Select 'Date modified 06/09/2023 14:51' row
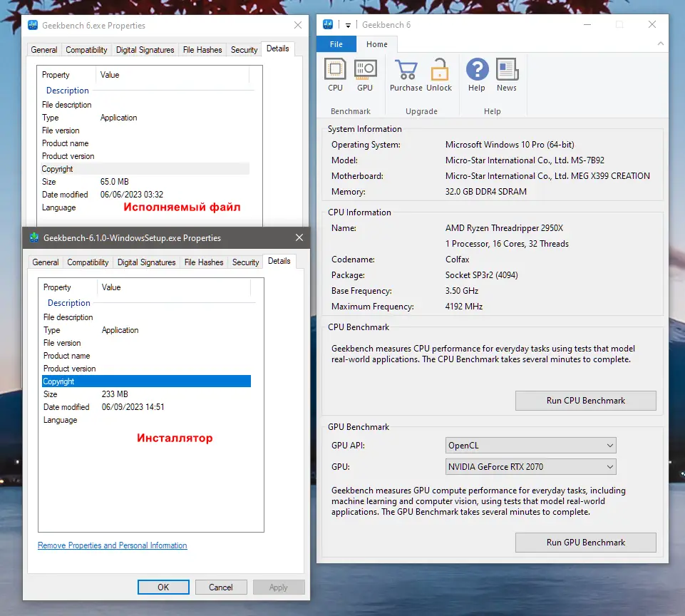 (x=146, y=406)
